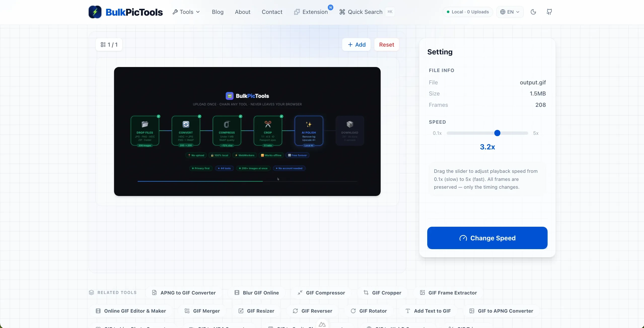Click the BulkPicTools lightning logo icon

[x=95, y=12]
